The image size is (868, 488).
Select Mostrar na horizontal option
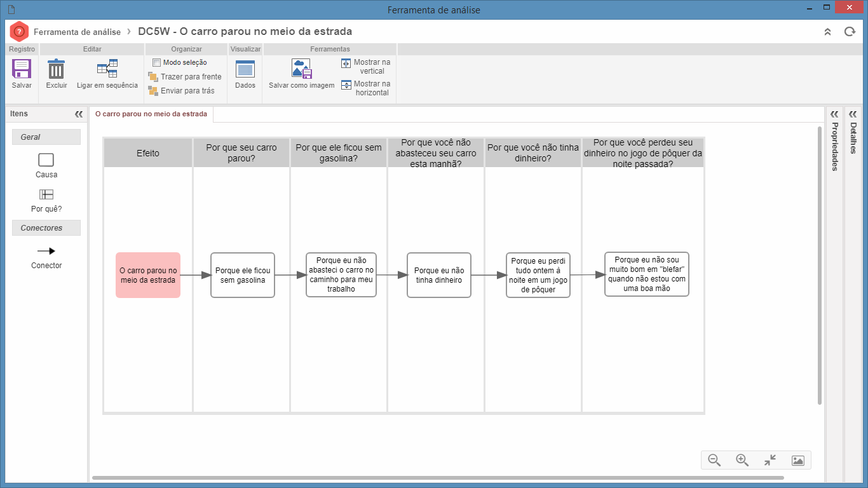[x=365, y=88]
